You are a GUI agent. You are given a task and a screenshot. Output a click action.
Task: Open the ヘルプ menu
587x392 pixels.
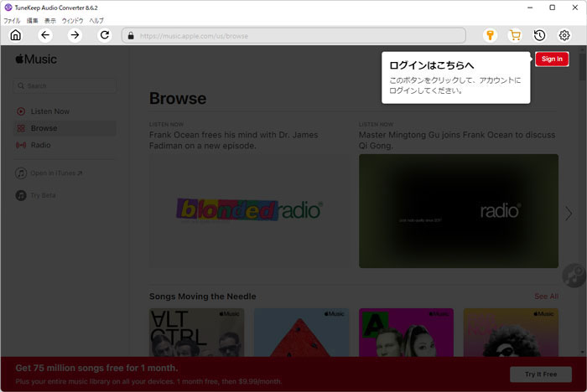(96, 21)
